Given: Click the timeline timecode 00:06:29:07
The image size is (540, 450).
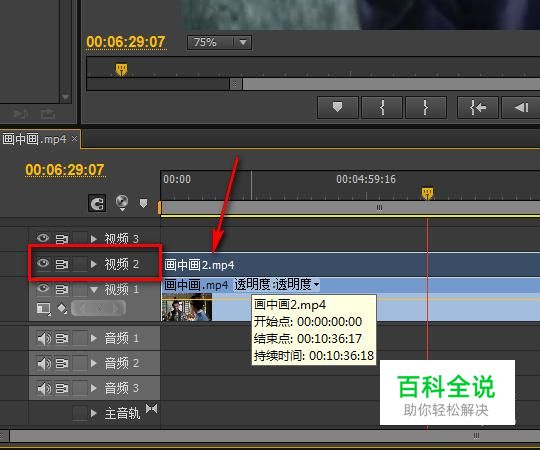Looking at the screenshot, I should [x=65, y=170].
